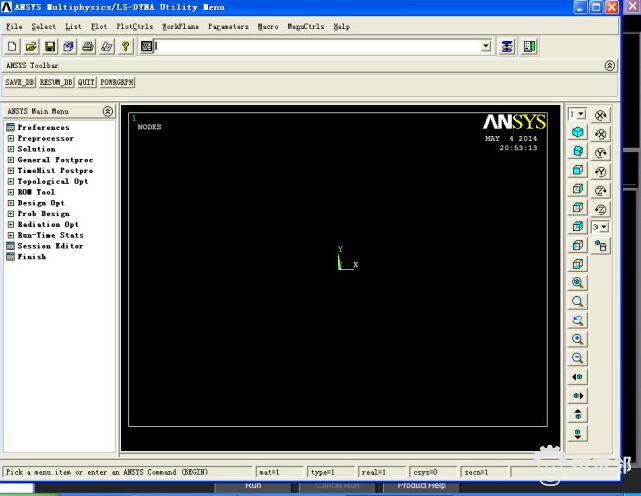This screenshot has width=641, height=496.
Task: Open the active window number dropdown
Action: click(576, 114)
